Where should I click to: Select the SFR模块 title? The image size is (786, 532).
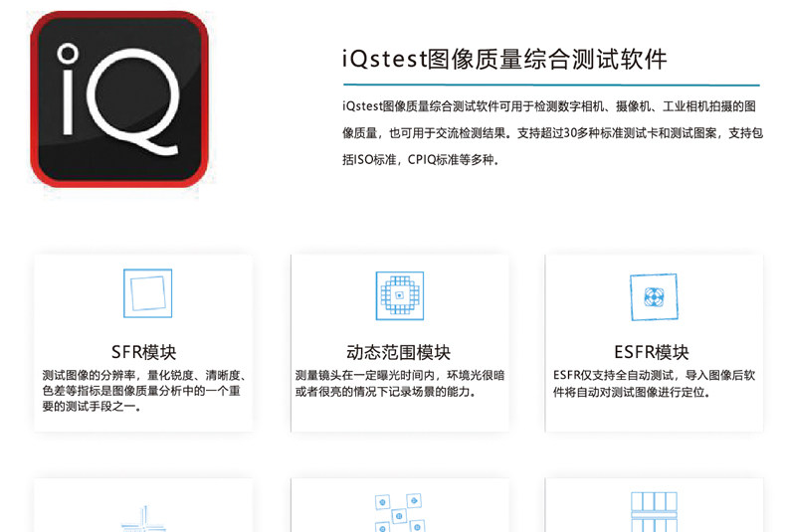click(144, 352)
